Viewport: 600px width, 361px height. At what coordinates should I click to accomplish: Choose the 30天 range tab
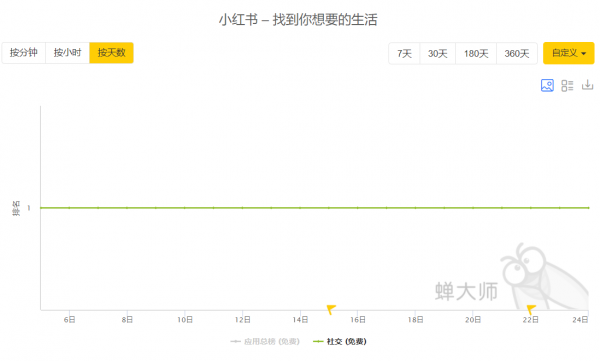point(437,54)
